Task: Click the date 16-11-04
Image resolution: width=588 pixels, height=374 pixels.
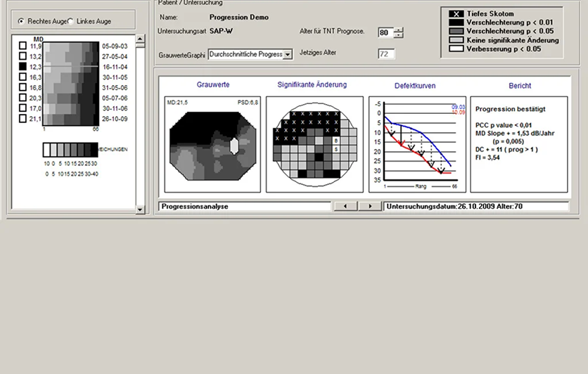Action: 115,67
